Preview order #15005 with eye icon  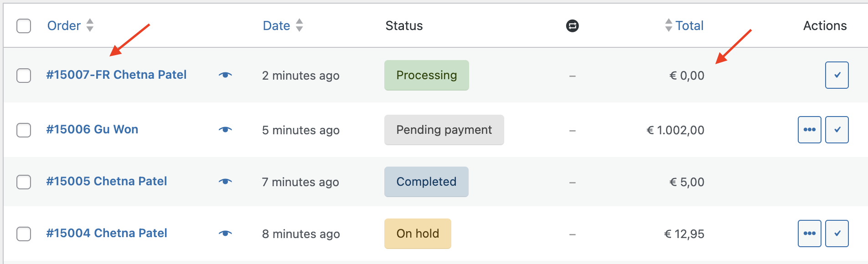click(225, 182)
